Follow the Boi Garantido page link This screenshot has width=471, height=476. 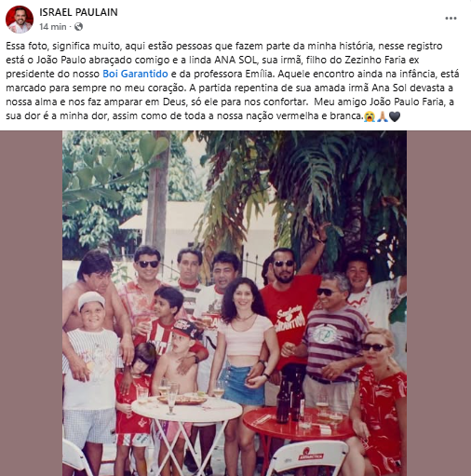[x=135, y=74]
